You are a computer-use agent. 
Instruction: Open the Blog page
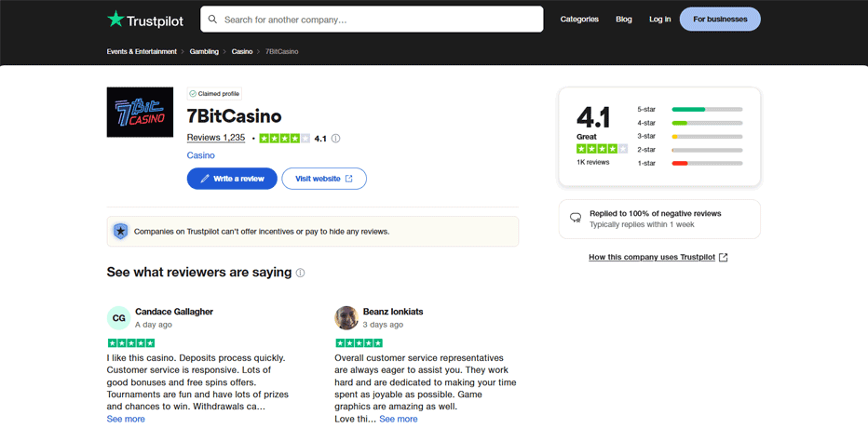coord(623,20)
